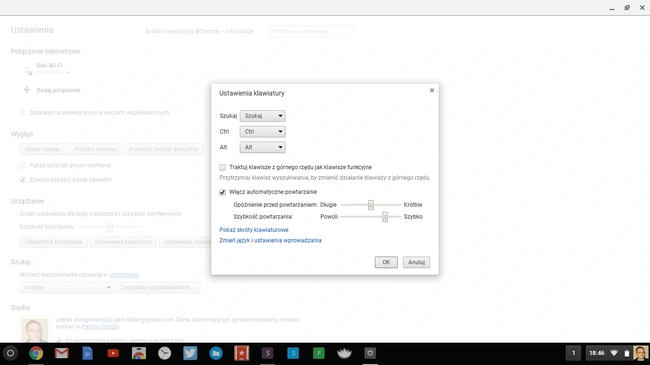Image resolution: width=650 pixels, height=365 pixels.
Task: Enable Traktuj klawisze z górnego rzędu checkbox
Action: point(223,167)
